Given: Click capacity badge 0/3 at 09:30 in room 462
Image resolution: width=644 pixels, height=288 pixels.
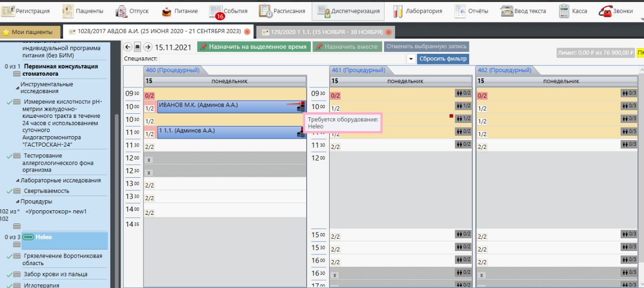Looking at the screenshot, I should [x=629, y=93].
